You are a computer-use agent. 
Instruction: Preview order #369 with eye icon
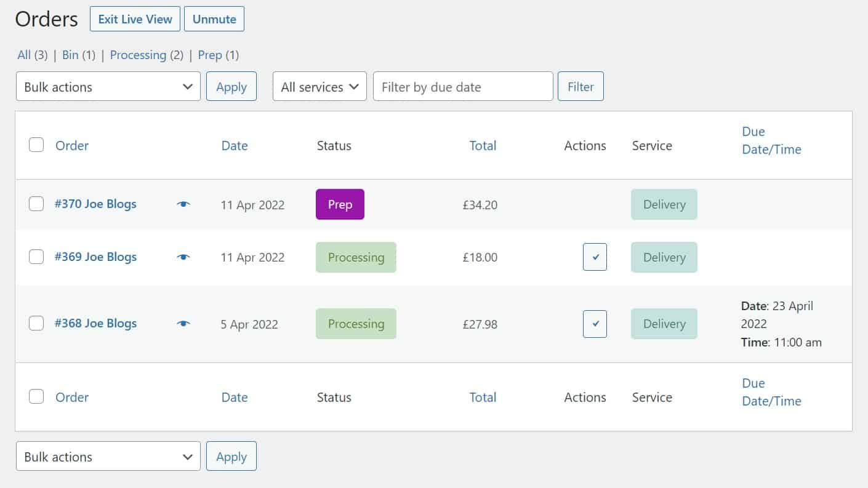[x=183, y=257]
